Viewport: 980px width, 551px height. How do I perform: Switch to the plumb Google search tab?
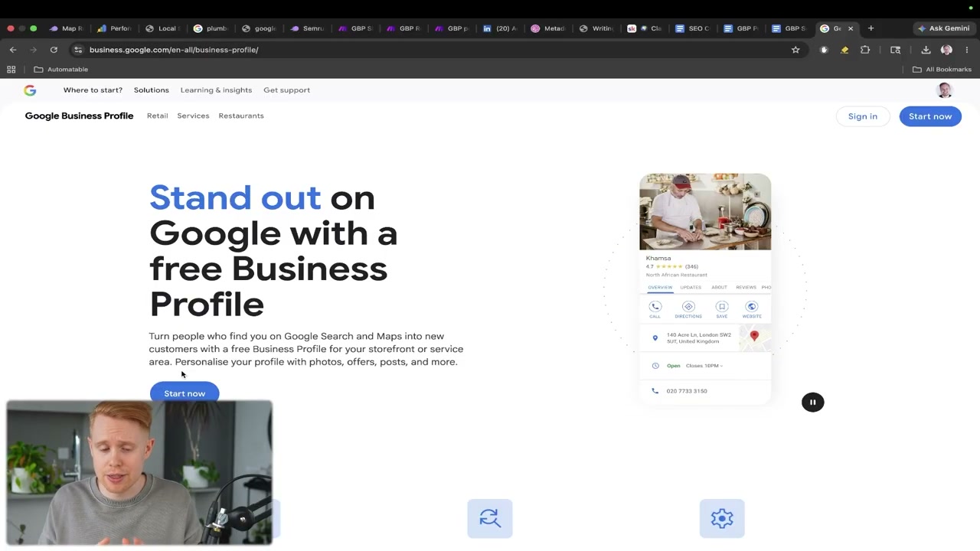(x=211, y=28)
